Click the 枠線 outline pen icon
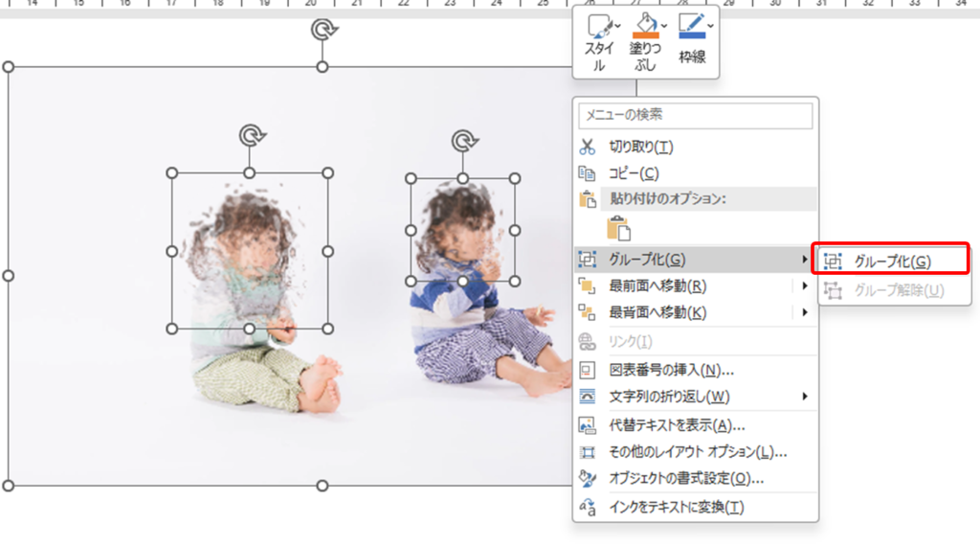Image resolution: width=980 pixels, height=546 pixels. point(691,26)
